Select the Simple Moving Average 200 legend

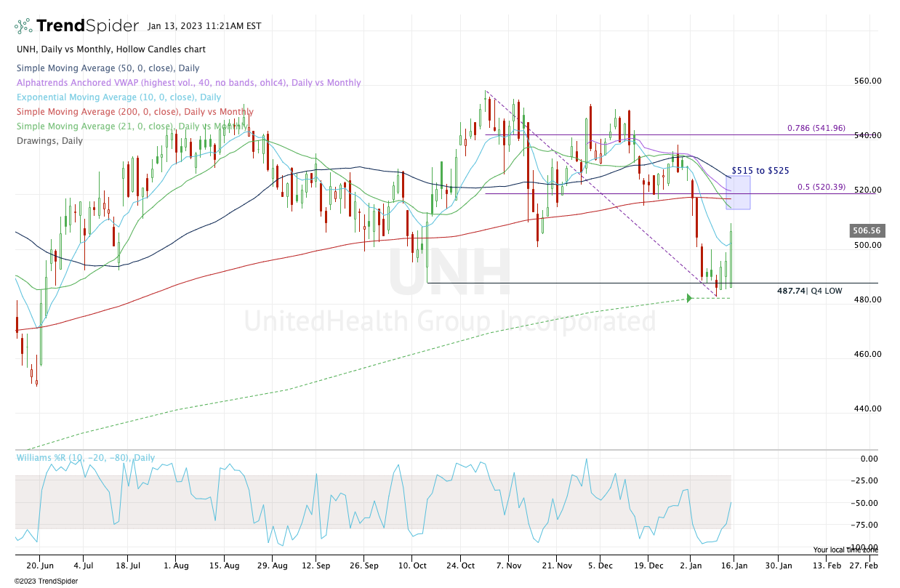tap(134, 112)
